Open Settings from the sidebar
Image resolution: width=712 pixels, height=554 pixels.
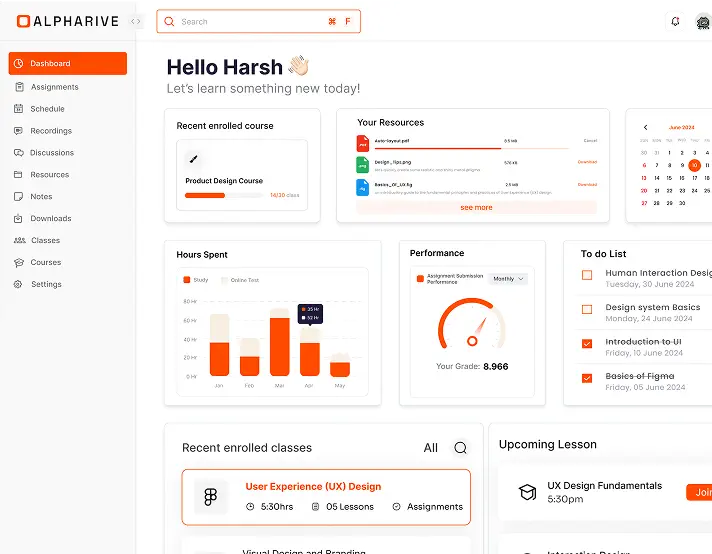pyautogui.click(x=46, y=284)
